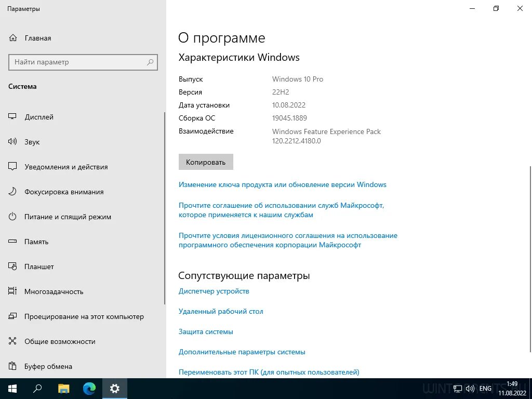Screen dimensions: 532x399
Task: Open the Windows Start button
Action: [12, 389]
